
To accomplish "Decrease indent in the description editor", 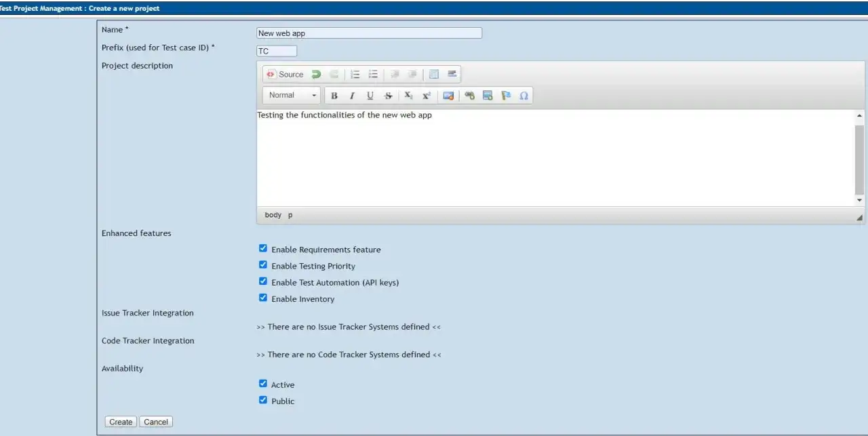I will click(395, 75).
